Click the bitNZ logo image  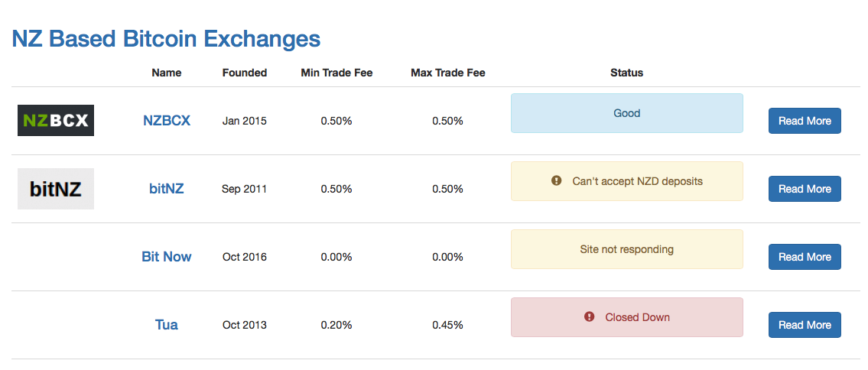56,189
